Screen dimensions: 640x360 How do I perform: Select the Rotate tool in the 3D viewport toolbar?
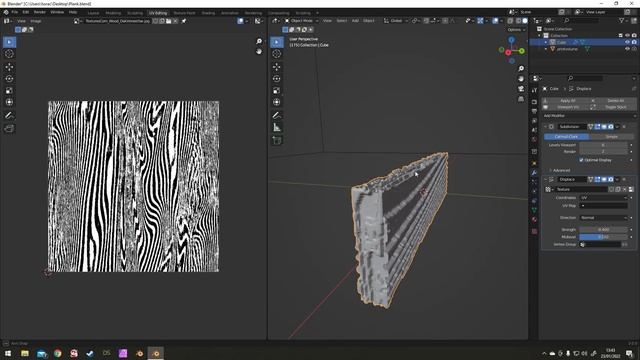277,78
